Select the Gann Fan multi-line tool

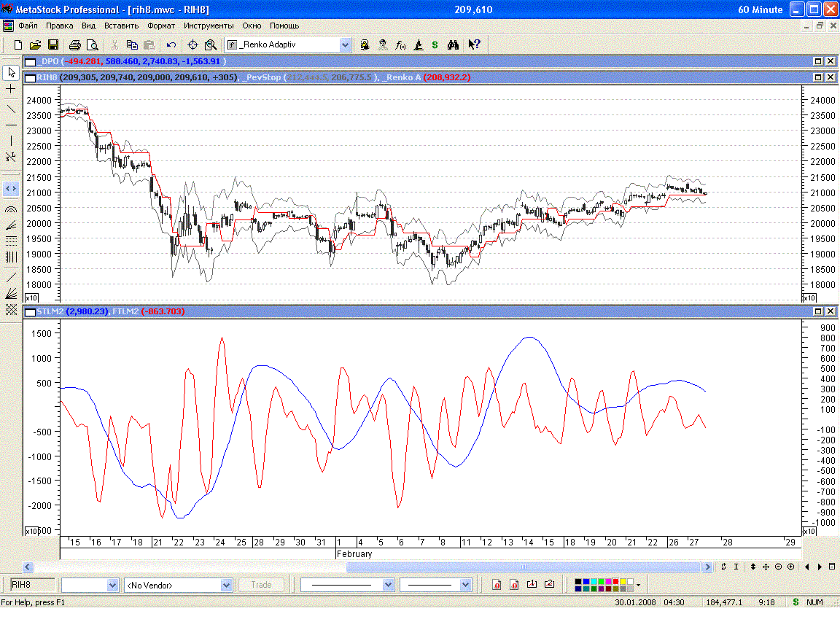coord(11,294)
